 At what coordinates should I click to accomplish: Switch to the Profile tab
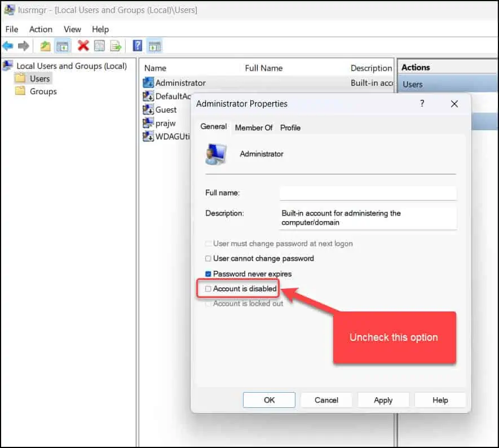[290, 128]
